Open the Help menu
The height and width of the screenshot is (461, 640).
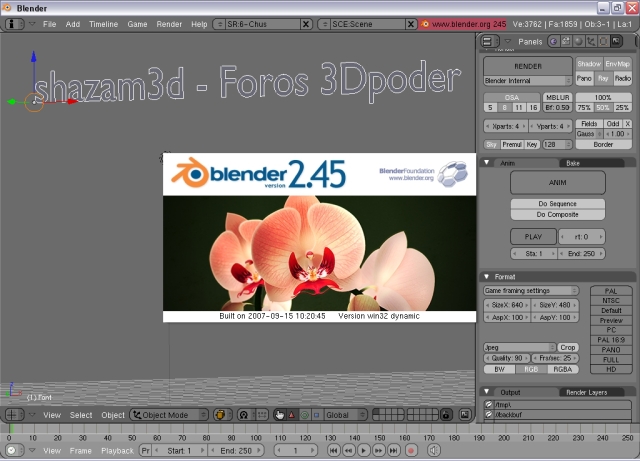[199, 24]
